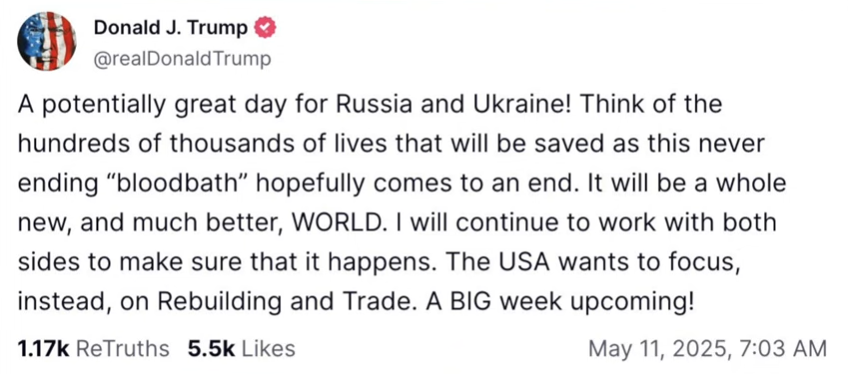This screenshot has width=849, height=374.
Task: View the 1.17k ReTruths count
Action: point(44,349)
